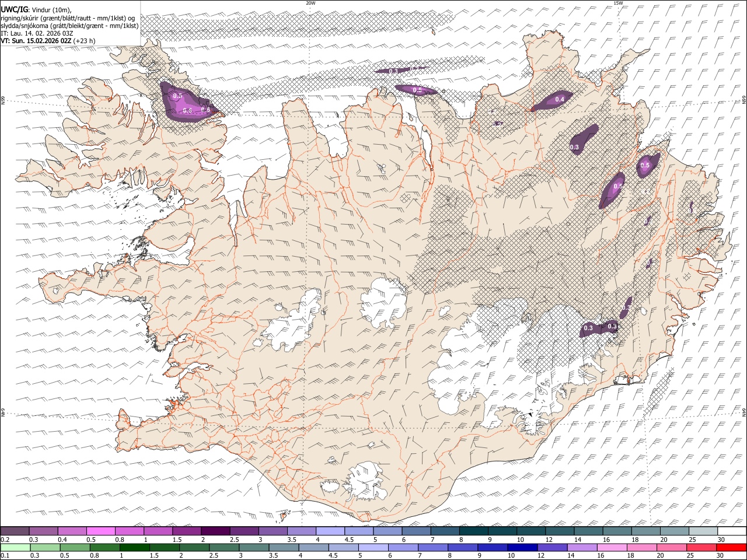Click the 'slydda/snjókoma' legend description line
747x560 pixels.
coord(69,26)
